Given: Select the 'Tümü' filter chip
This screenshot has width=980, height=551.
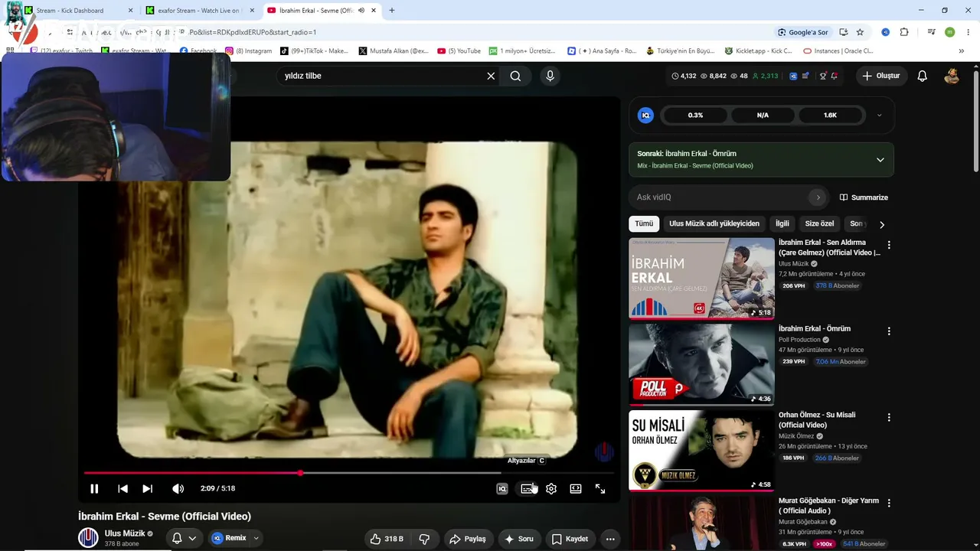Looking at the screenshot, I should tap(644, 223).
